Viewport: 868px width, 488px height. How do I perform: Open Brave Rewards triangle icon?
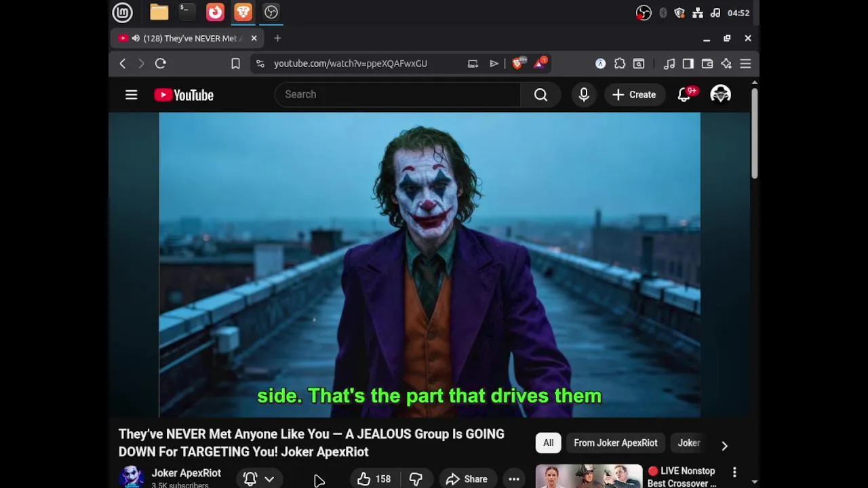click(540, 64)
